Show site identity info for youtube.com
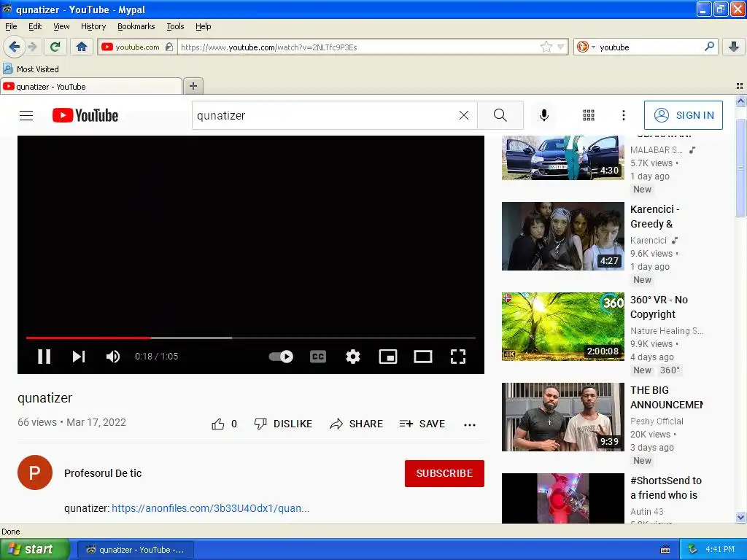The width and height of the screenshot is (747, 560). (137, 47)
